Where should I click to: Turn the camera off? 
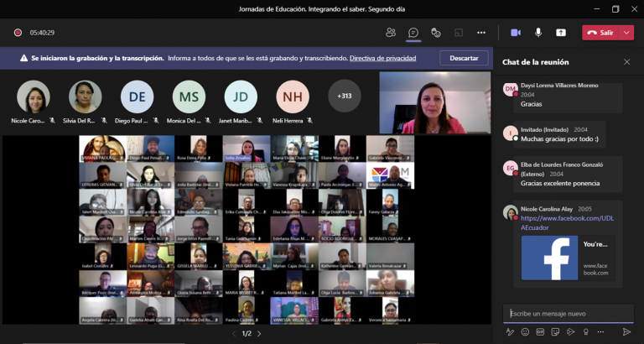[516, 33]
